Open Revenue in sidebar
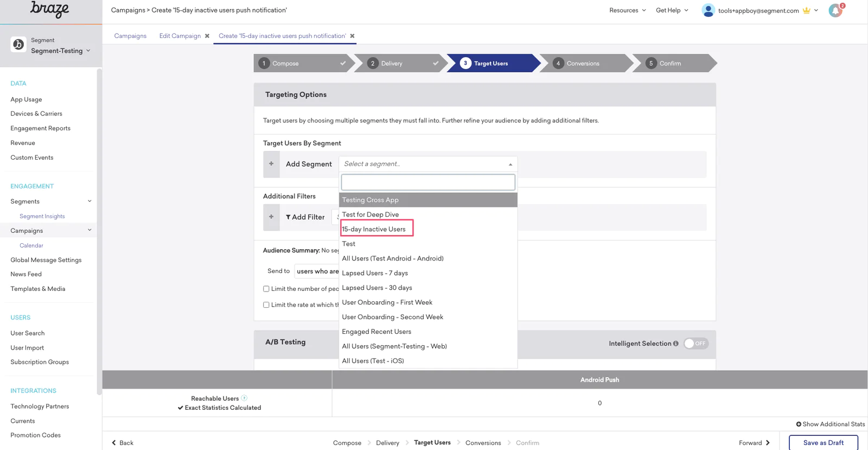The width and height of the screenshot is (868, 450). pos(23,143)
